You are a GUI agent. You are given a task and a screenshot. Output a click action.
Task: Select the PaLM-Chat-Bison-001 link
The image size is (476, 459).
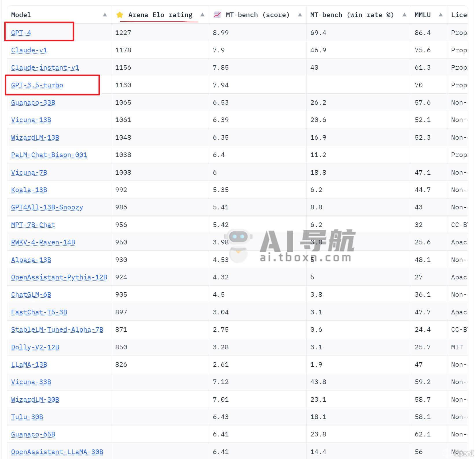(49, 155)
